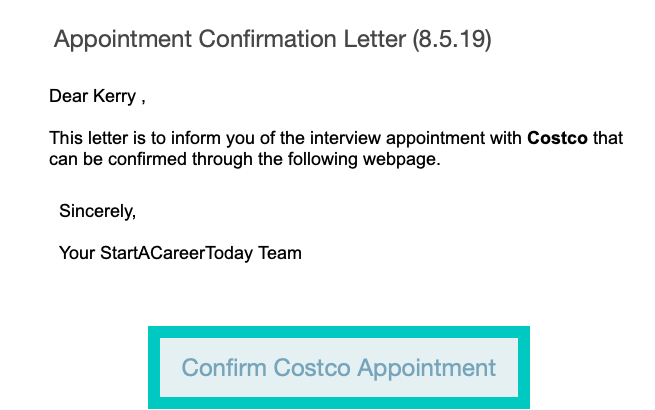Click the word confirmed in the body paragraph

pyautogui.click(x=147, y=158)
